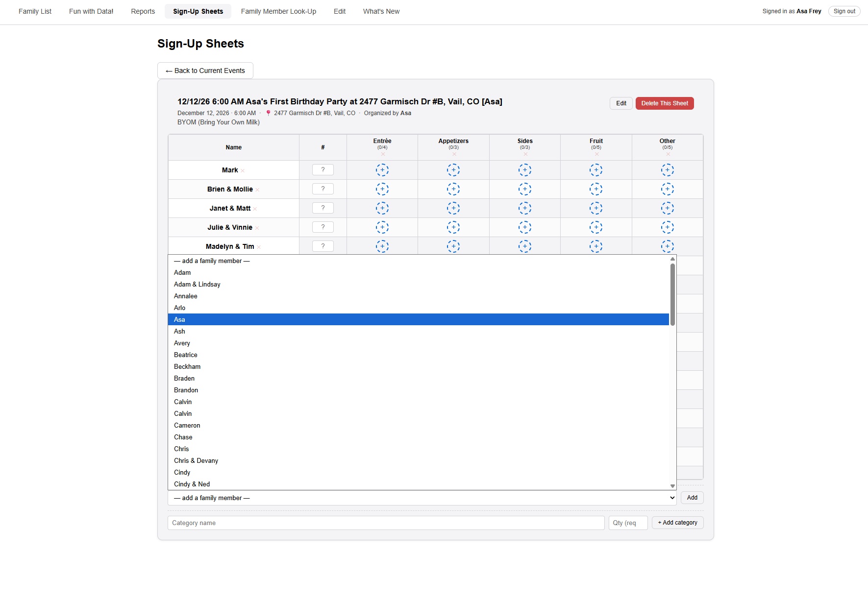Image resolution: width=868 pixels, height=601 pixels.
Task: Focus the Qty required field
Action: [x=628, y=523]
